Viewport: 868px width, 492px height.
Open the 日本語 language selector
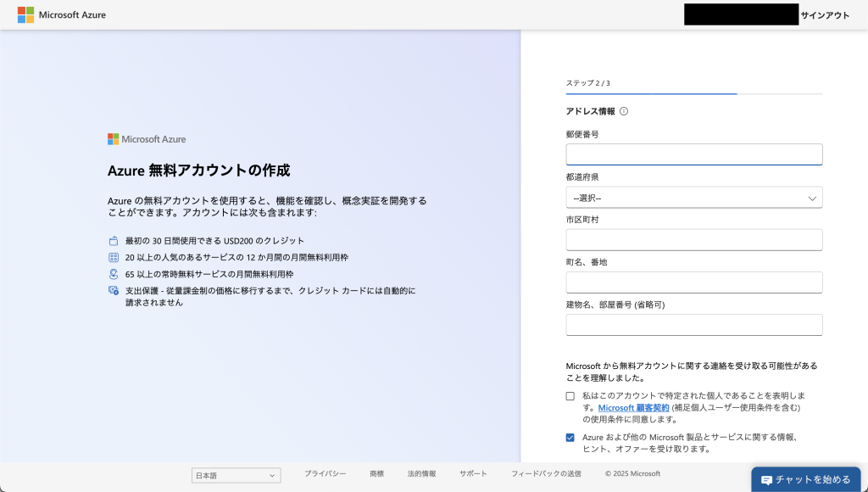pos(236,476)
